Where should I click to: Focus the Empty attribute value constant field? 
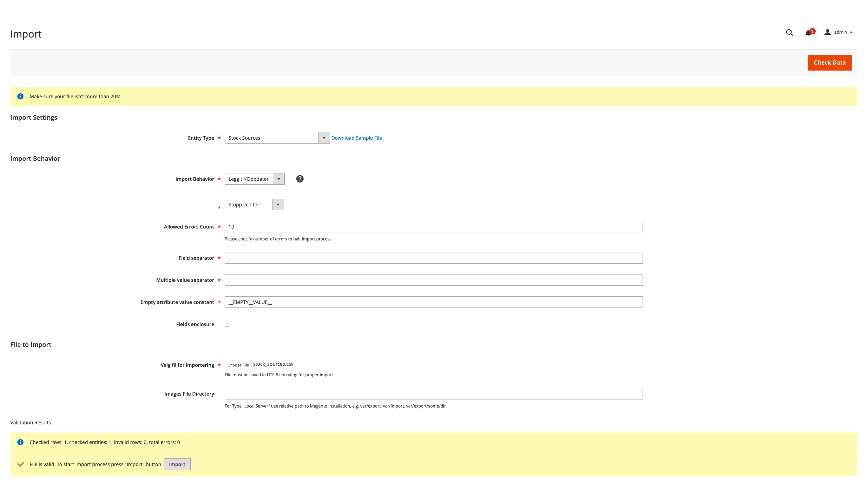pyautogui.click(x=433, y=302)
